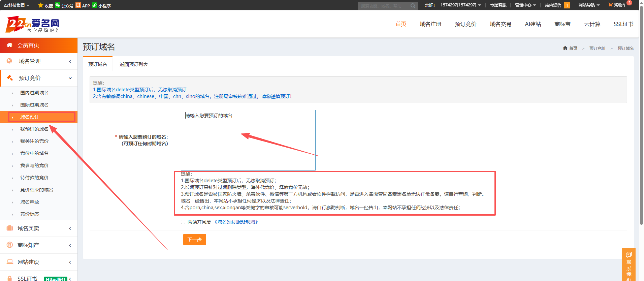Open the shopping cart icon
The image size is (644, 281).
pyautogui.click(x=610, y=5)
